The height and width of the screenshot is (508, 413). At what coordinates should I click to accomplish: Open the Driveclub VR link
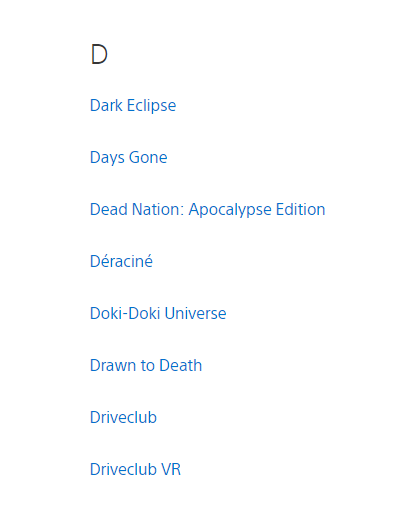point(135,469)
